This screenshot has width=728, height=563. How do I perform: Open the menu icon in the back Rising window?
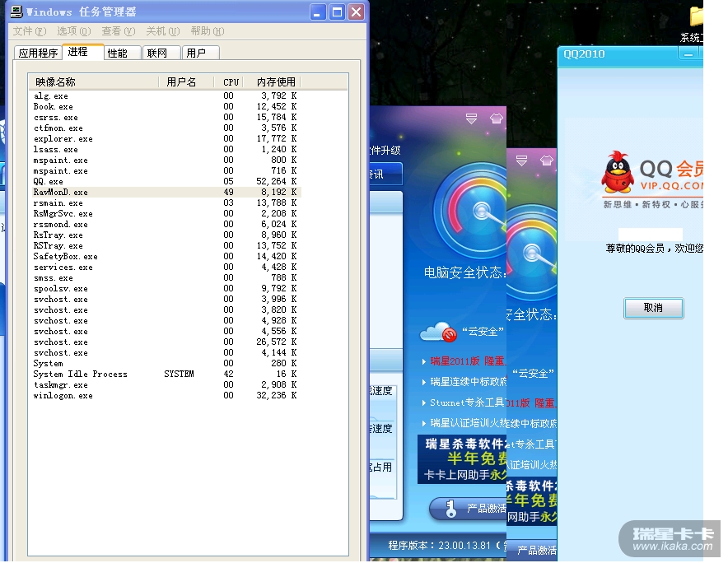pyautogui.click(x=471, y=119)
